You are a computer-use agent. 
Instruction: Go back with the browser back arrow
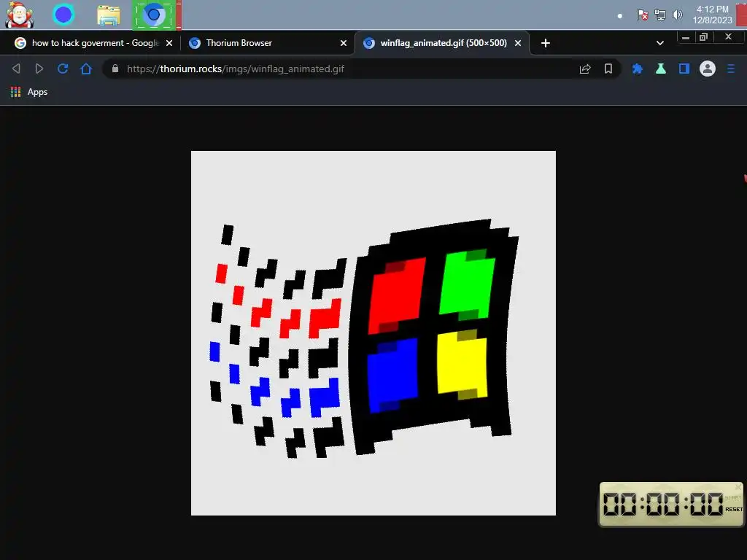16,69
